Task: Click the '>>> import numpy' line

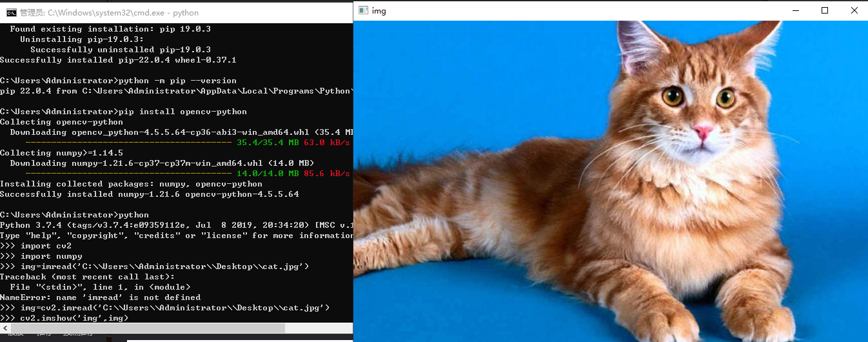Action: pos(41,256)
